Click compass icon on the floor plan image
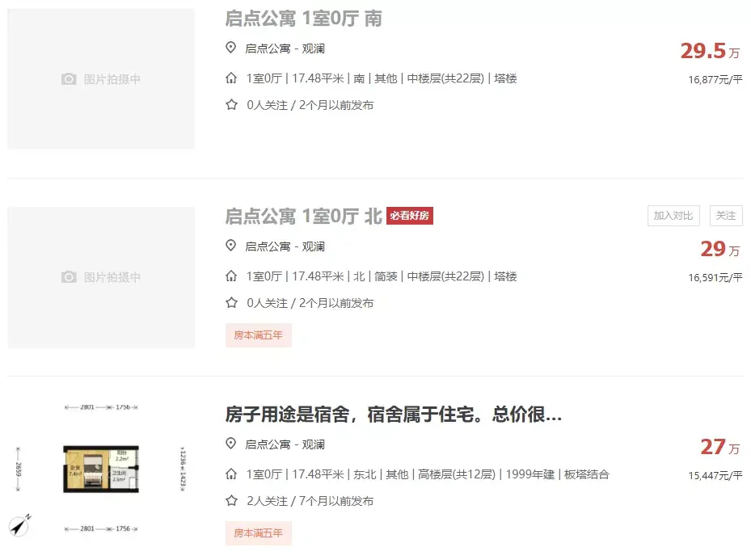751x560 pixels. click(19, 525)
